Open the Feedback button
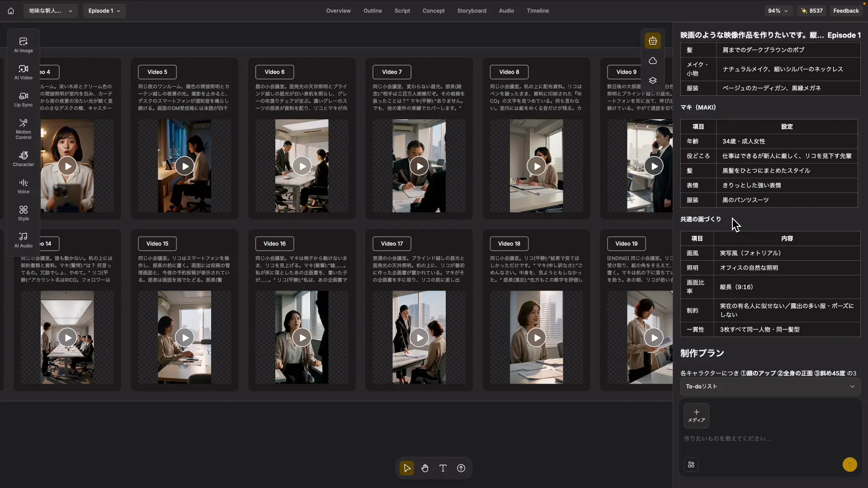Screen dimensions: 868x488 point(846,11)
